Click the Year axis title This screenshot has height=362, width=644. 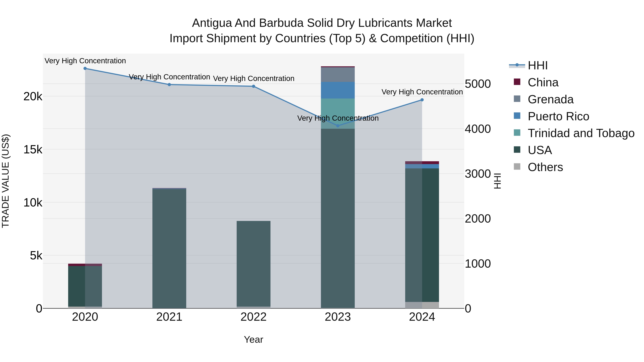tap(253, 340)
